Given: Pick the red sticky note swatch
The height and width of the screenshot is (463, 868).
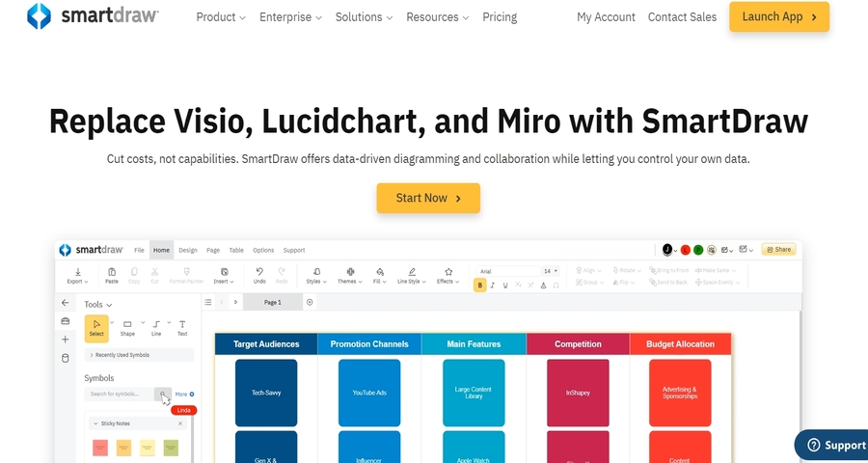Looking at the screenshot, I should (x=100, y=448).
